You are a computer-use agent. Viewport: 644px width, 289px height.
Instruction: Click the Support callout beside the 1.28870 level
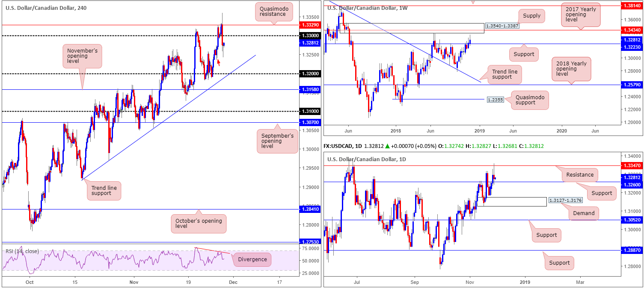559,262
